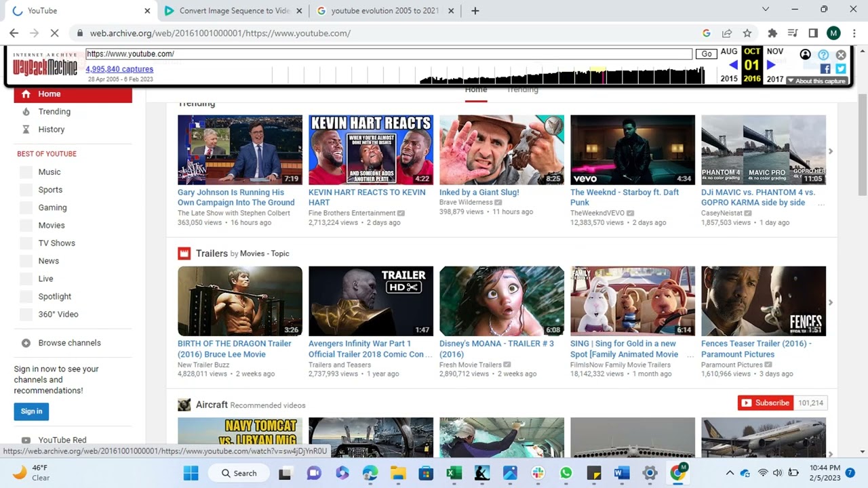Open the TheWeekndVEVO channel name link
Screen dimensions: 868x488
(597, 213)
